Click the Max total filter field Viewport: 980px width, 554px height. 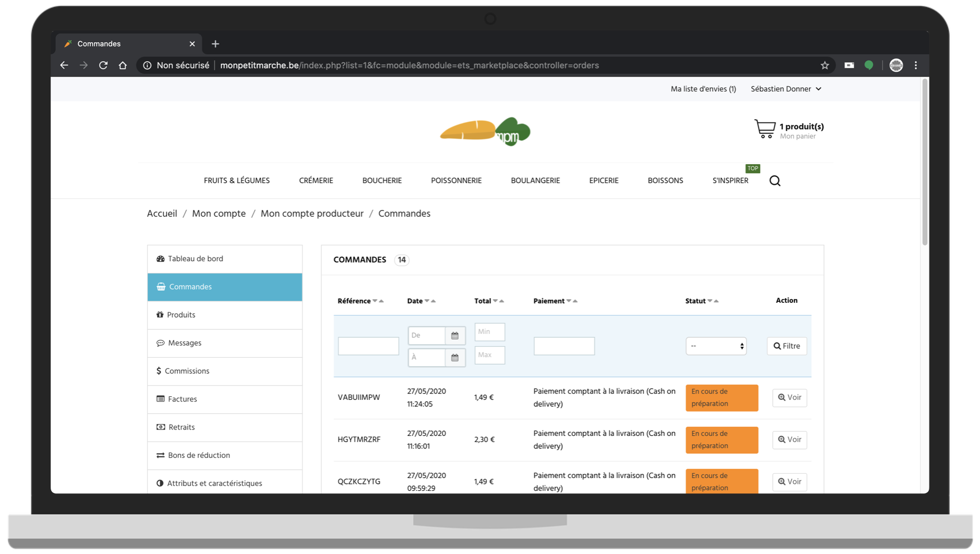(x=489, y=355)
